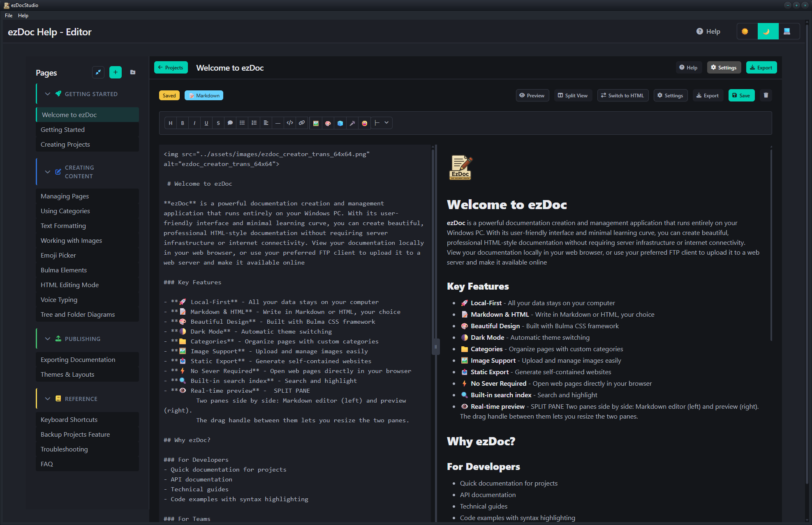Collapse the CREATING CONTENT section
The height and width of the screenshot is (525, 812).
48,172
